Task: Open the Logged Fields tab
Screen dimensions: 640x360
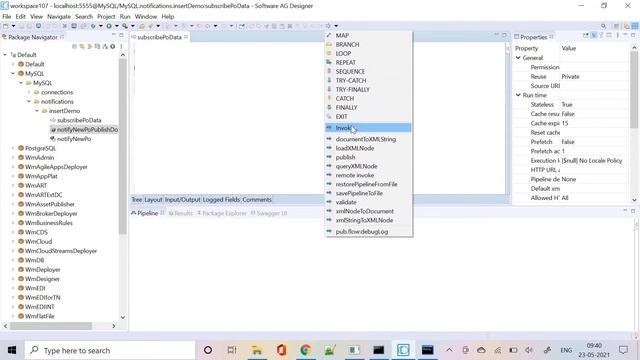Action: click(x=221, y=200)
